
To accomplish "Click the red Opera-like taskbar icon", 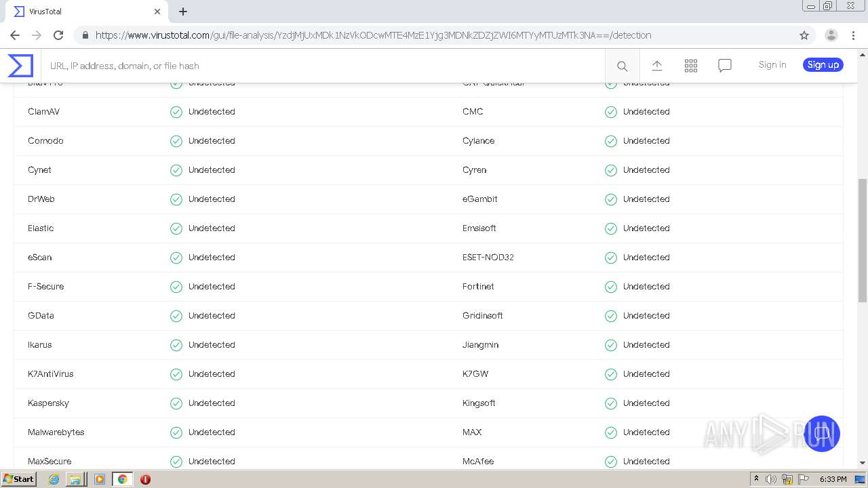I will (145, 479).
